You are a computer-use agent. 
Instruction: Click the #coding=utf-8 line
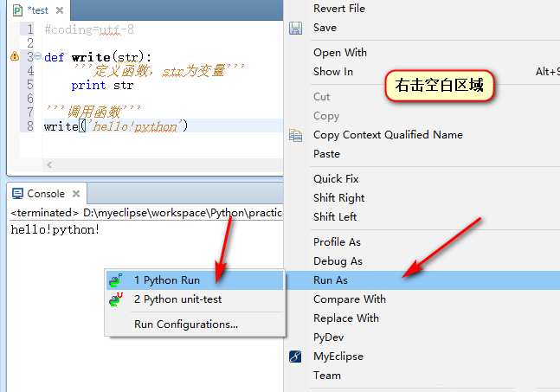click(x=89, y=29)
